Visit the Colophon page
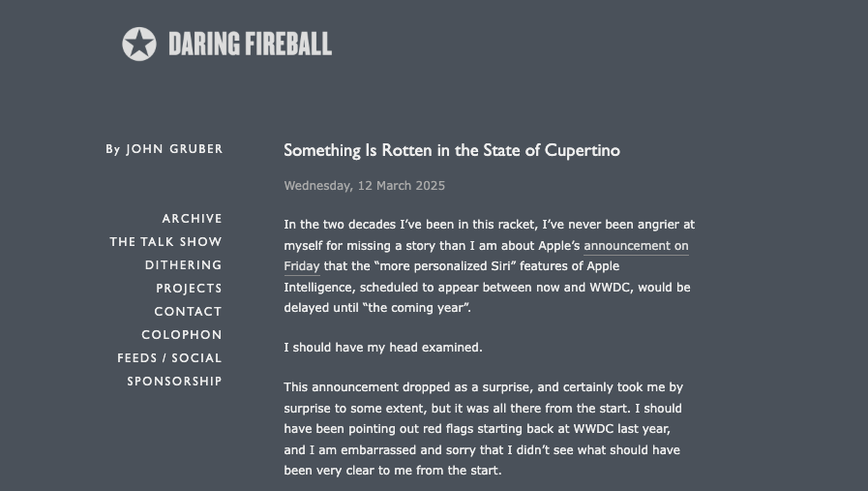Screen dimensions: 868x491 click(x=182, y=335)
